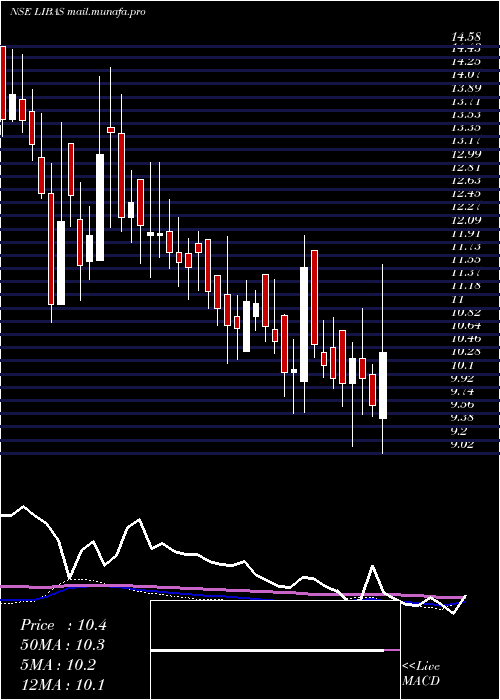The image size is (500, 700).
Task: Click the 13.17 price axis label
Action: [466, 142]
